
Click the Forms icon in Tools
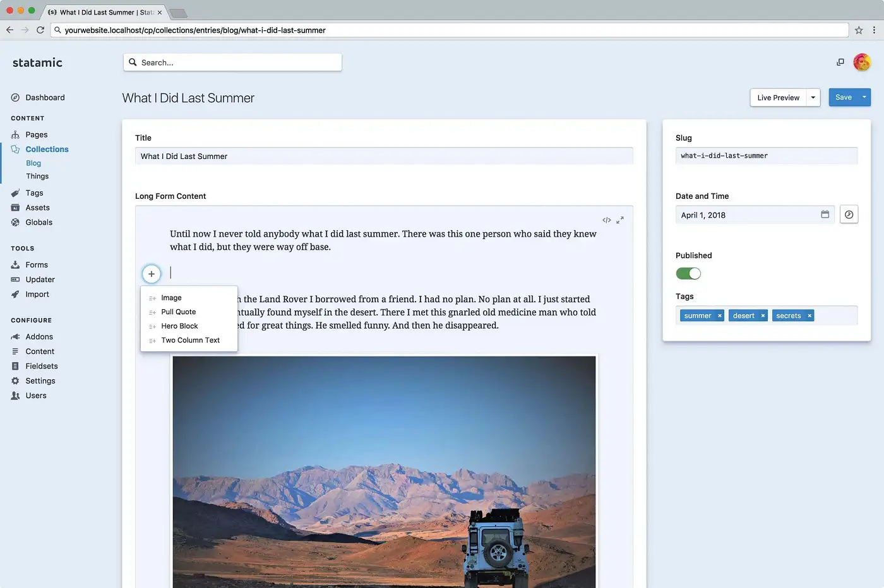click(x=15, y=265)
